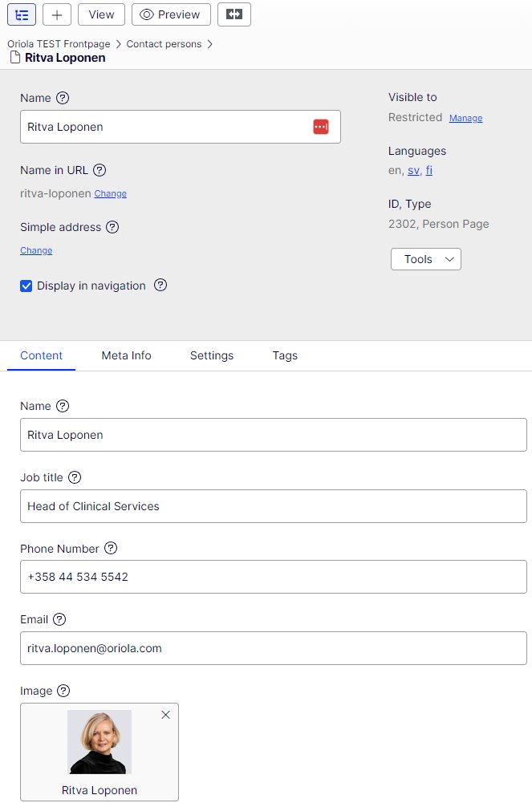
Task: Click the Ritva Loponen image caption
Action: click(x=99, y=790)
